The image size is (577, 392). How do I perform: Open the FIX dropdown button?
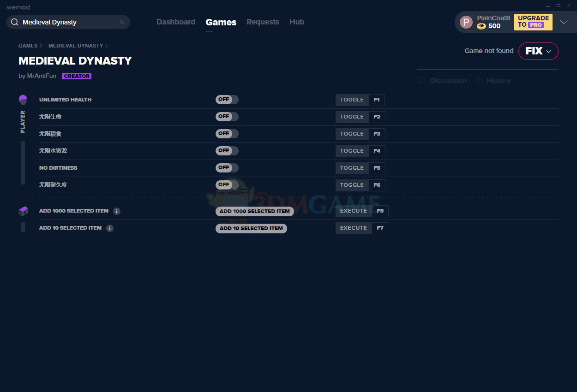tap(538, 51)
